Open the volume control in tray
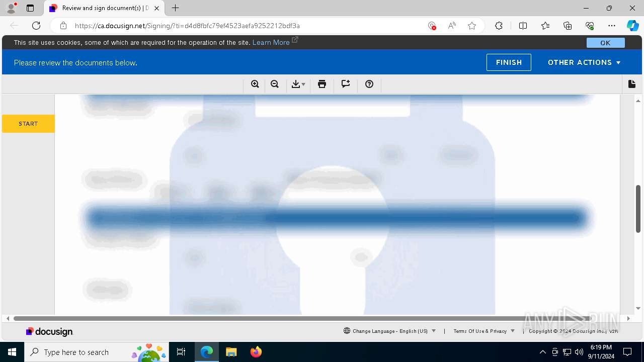The height and width of the screenshot is (362, 644). 579,352
